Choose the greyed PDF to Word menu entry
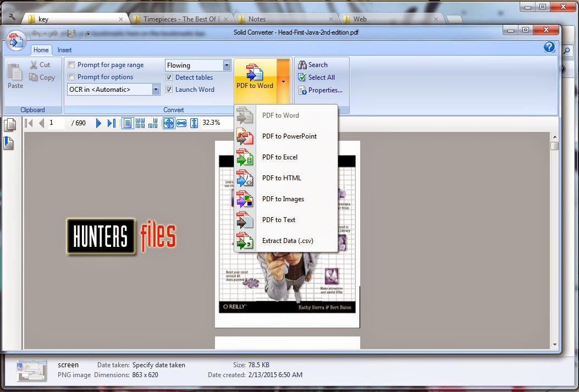 286,115
